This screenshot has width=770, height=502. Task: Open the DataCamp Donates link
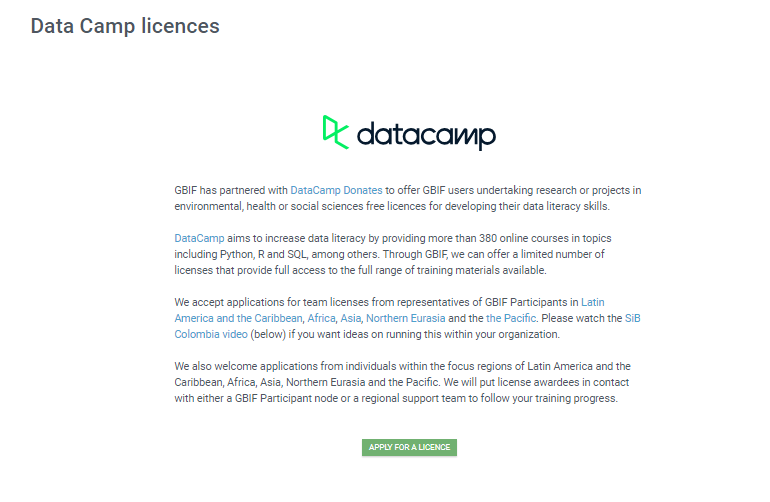tap(336, 190)
